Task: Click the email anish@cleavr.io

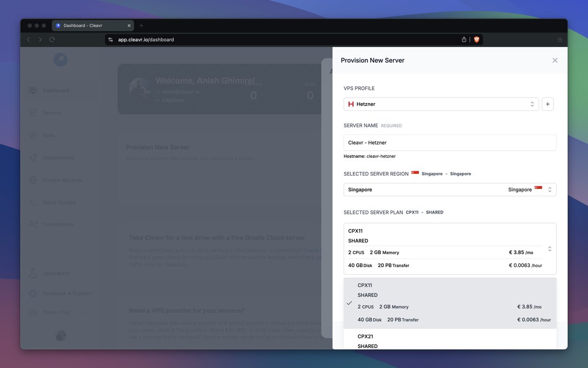Action: 181,92
